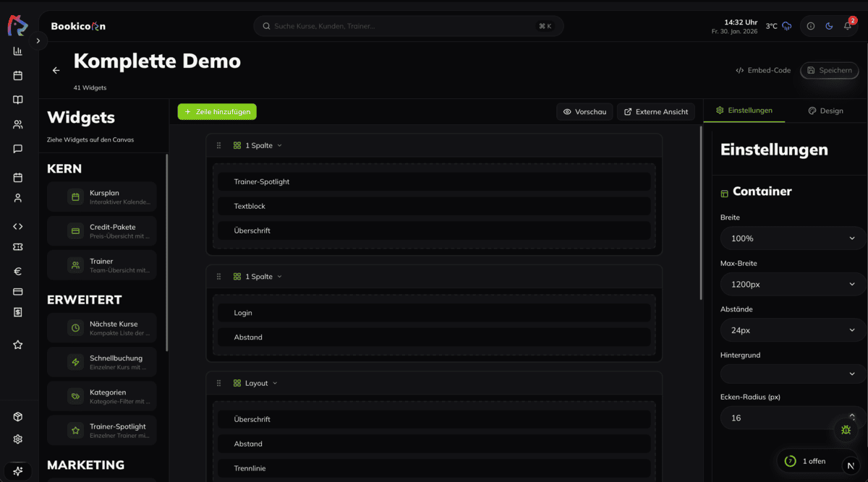Viewport: 868px width, 482px height.
Task: Expand the sidebar with the chevron toggle
Action: click(38, 41)
